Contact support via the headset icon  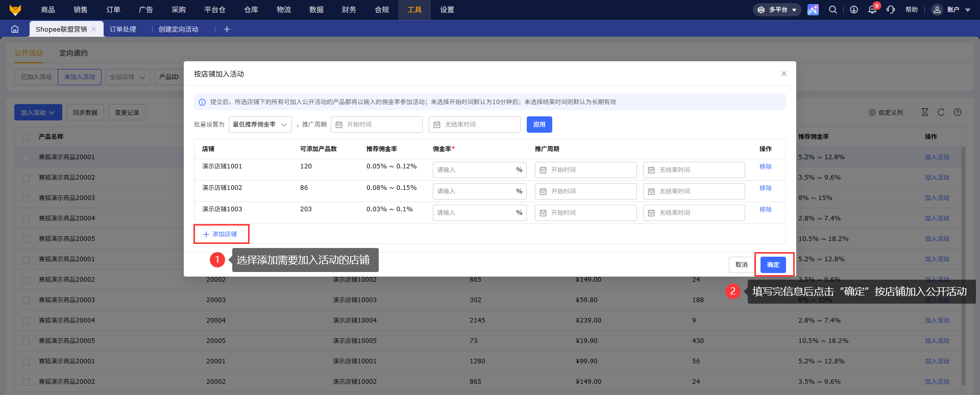point(891,10)
